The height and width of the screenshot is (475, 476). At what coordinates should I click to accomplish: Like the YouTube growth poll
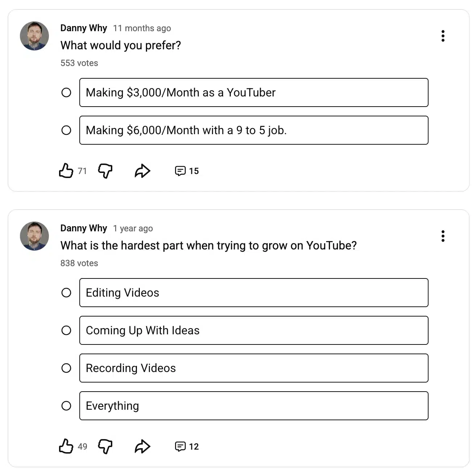tap(66, 446)
